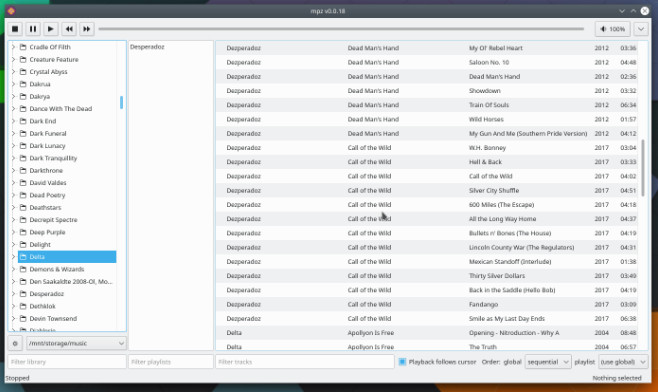Expand the Dance With The Dead folder
This screenshot has height=392, width=658.
[13, 109]
